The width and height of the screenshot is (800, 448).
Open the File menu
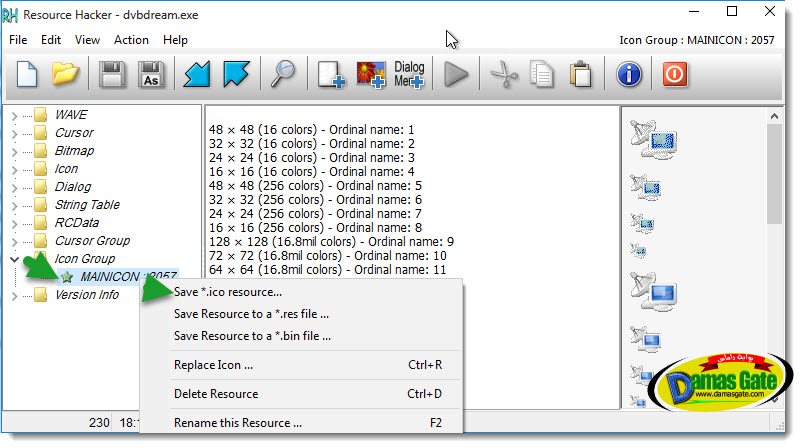[x=18, y=40]
